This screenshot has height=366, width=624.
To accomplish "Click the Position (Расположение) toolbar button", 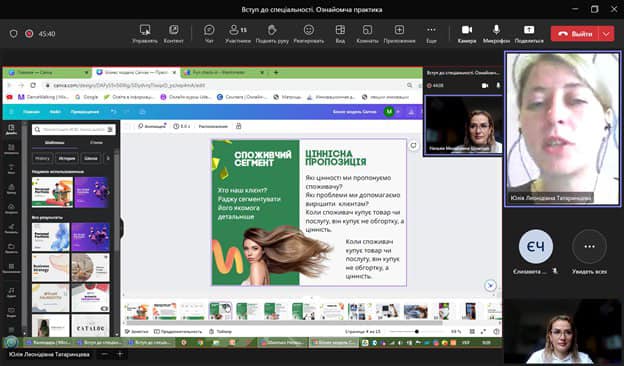I will [x=213, y=126].
